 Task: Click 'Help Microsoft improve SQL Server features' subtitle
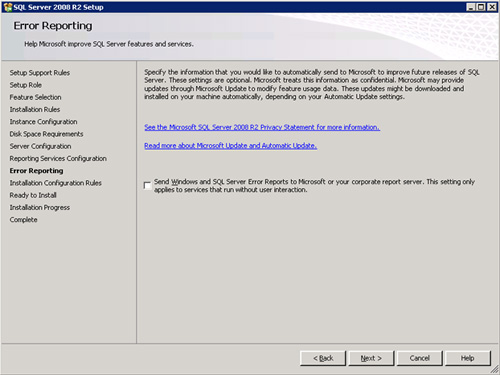pyautogui.click(x=109, y=44)
